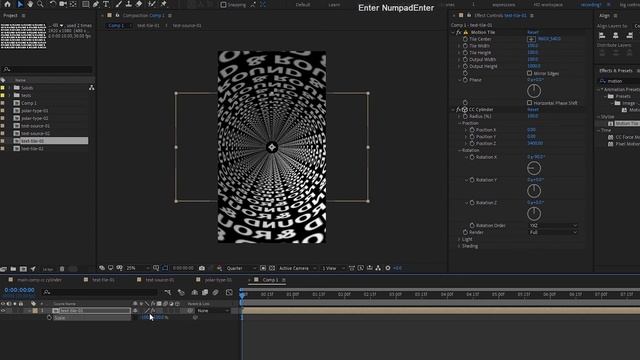Click Tile Center crosshair point picker
This screenshot has height=360, width=640.
(x=531, y=39)
